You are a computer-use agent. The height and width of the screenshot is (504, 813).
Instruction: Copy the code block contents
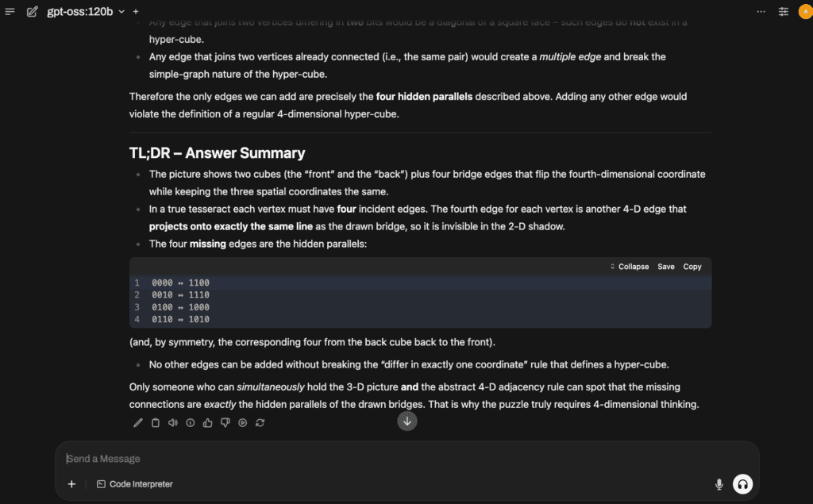(692, 267)
